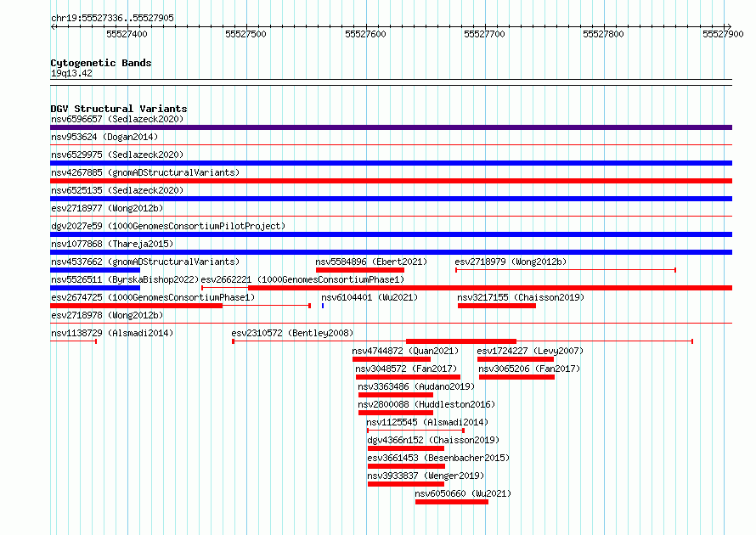Open nsv4537662 (gnomADStructuralVariants) label

click(145, 262)
